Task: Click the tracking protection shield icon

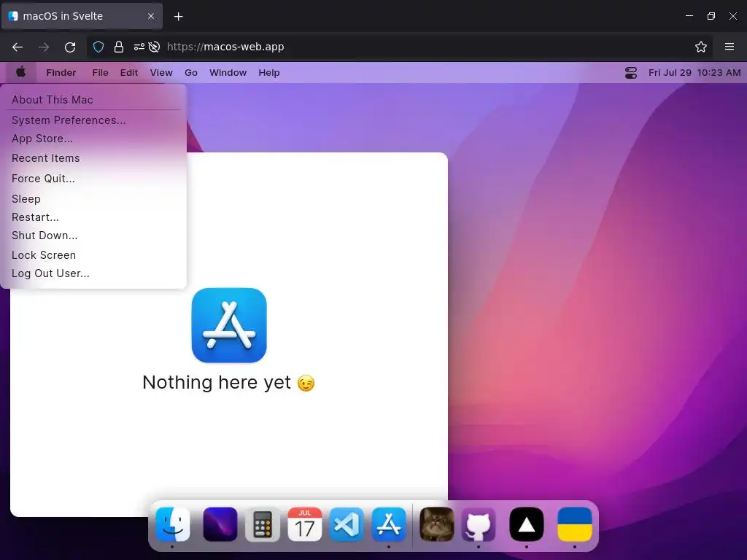Action: (98, 47)
